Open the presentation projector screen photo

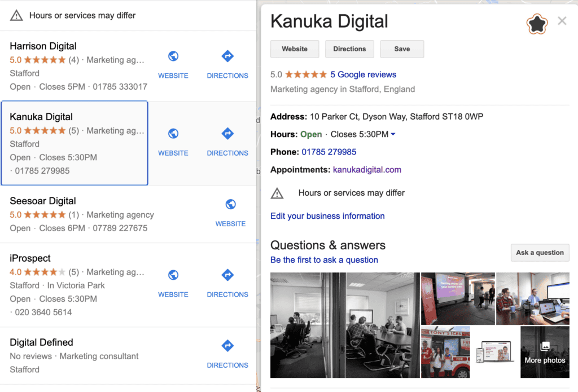[458, 298]
